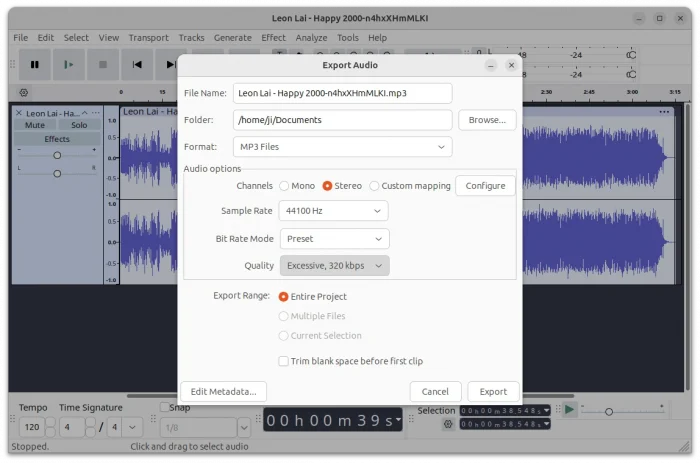The image size is (700, 463).
Task: Open timeline options gear above the track
Action: [x=23, y=92]
